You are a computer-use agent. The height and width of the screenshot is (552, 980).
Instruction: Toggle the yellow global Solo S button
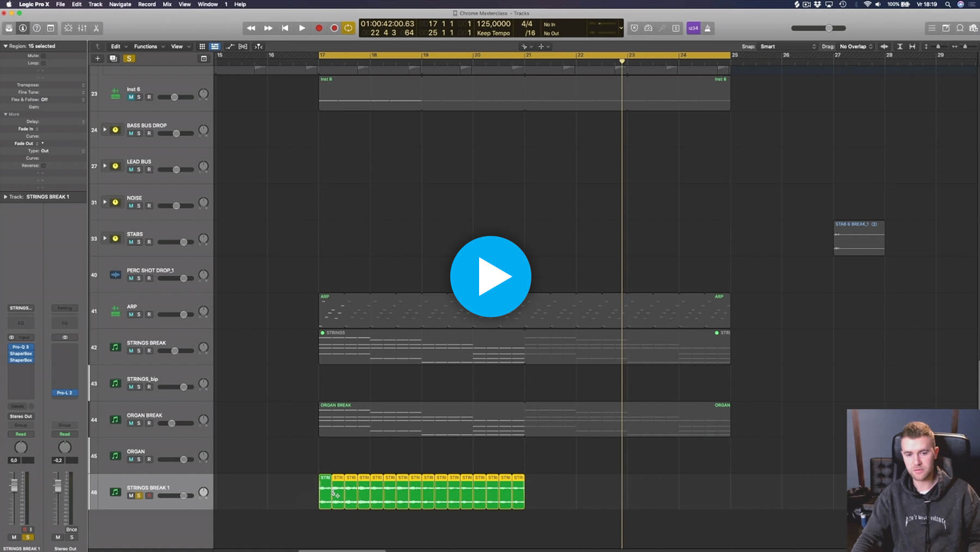[129, 58]
